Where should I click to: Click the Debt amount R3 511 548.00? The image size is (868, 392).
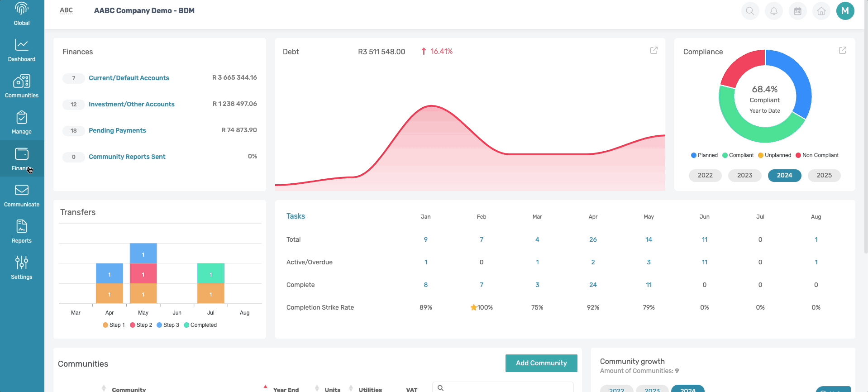coord(382,52)
